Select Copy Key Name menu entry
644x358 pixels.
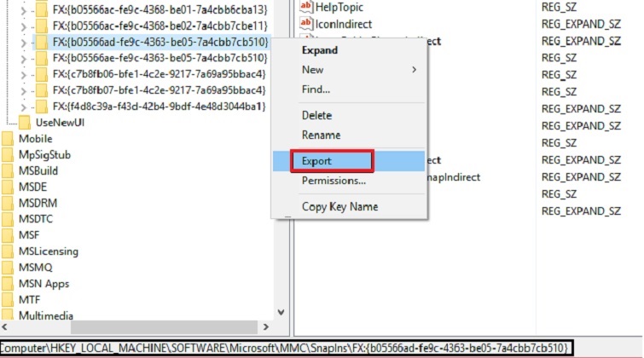tap(338, 207)
